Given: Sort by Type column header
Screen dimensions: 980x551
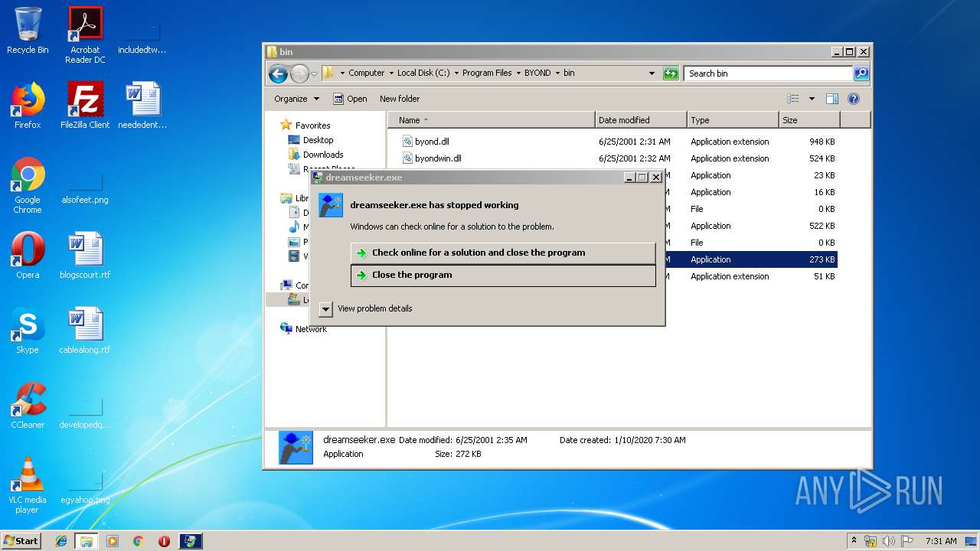Looking at the screenshot, I should 733,120.
